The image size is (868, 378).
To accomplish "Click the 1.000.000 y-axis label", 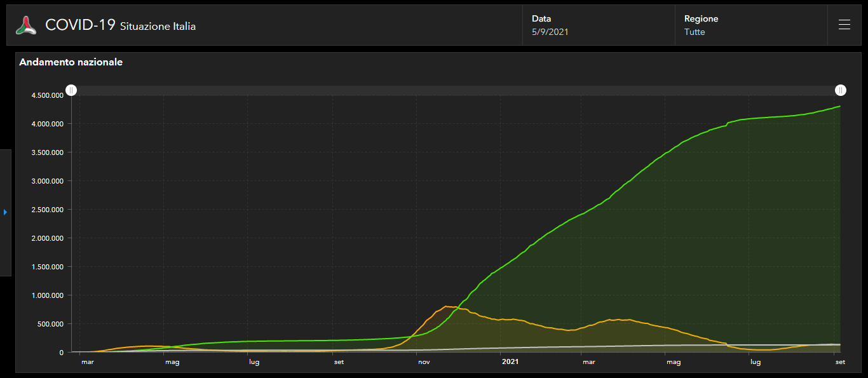I will (x=47, y=295).
